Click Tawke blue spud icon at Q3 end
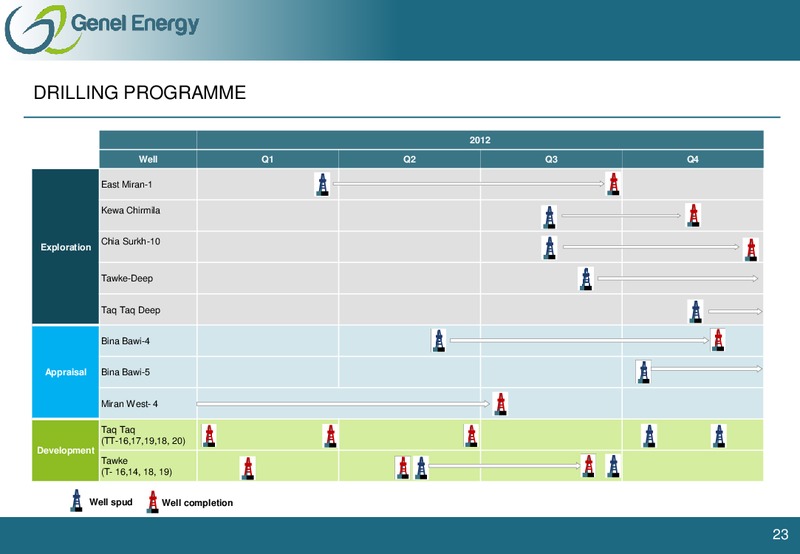This screenshot has height=554, width=800. tap(613, 466)
